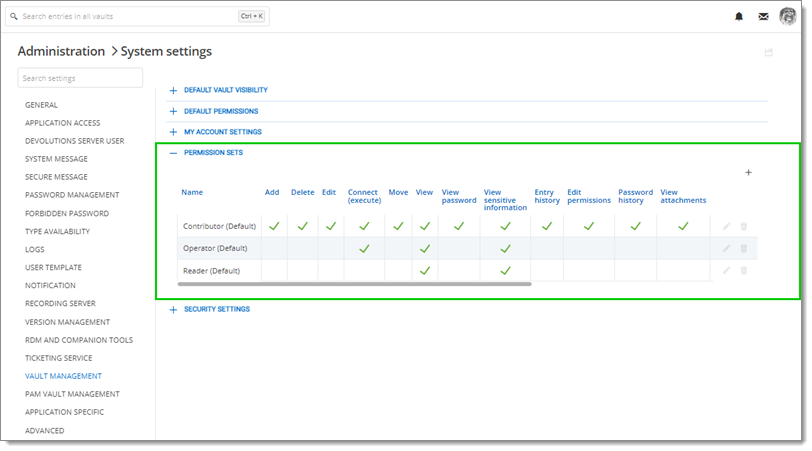This screenshot has height=451, width=812.
Task: Click the save icon near page title
Action: [x=768, y=52]
